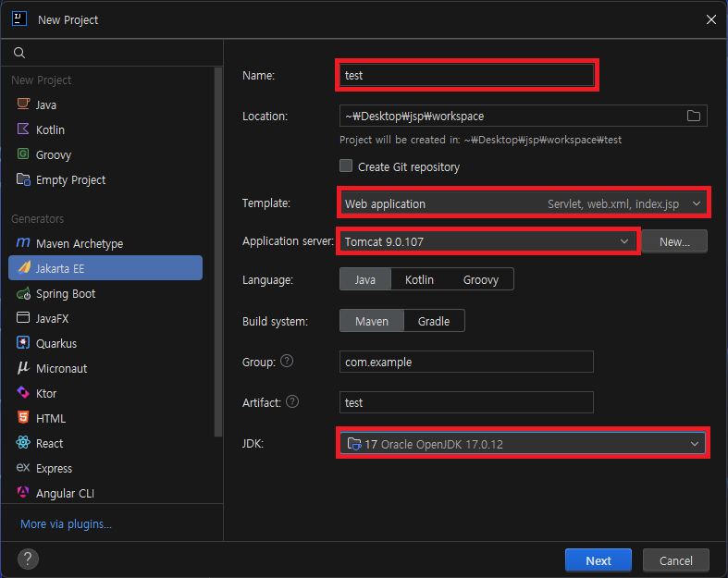Click the Maven Archetype m icon
Screen dimensions: 728x578
pyautogui.click(x=23, y=243)
